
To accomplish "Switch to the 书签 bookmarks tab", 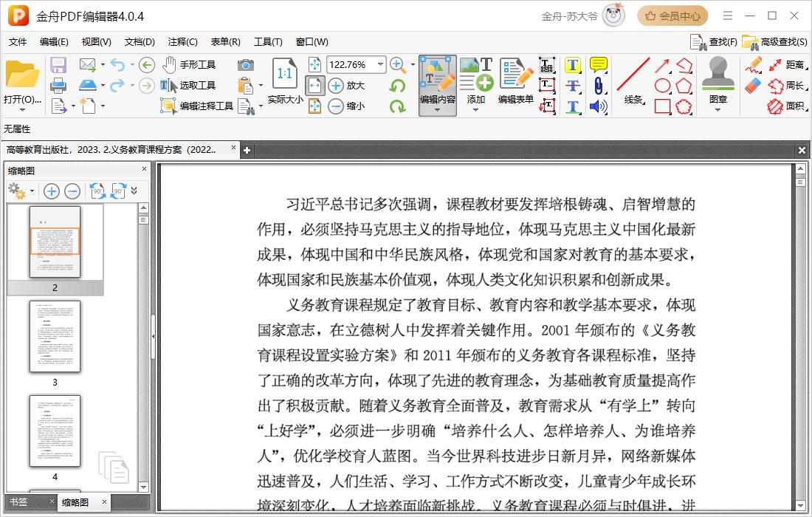I will point(19,502).
